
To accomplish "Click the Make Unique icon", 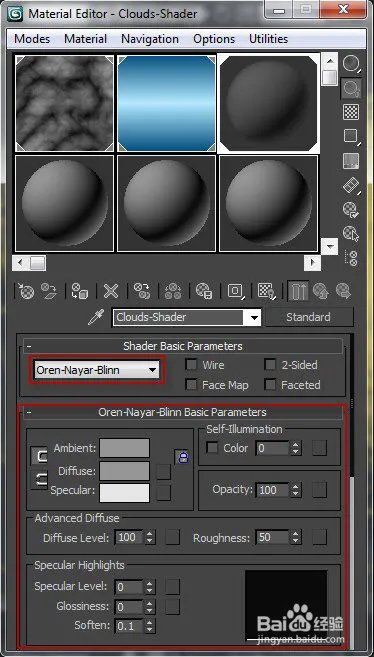I will pos(173,290).
